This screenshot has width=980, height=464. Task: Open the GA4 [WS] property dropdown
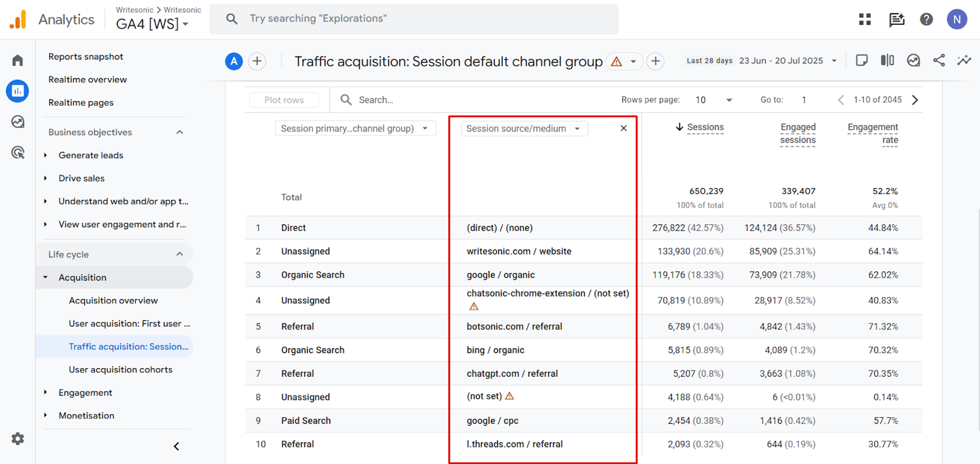tap(152, 24)
